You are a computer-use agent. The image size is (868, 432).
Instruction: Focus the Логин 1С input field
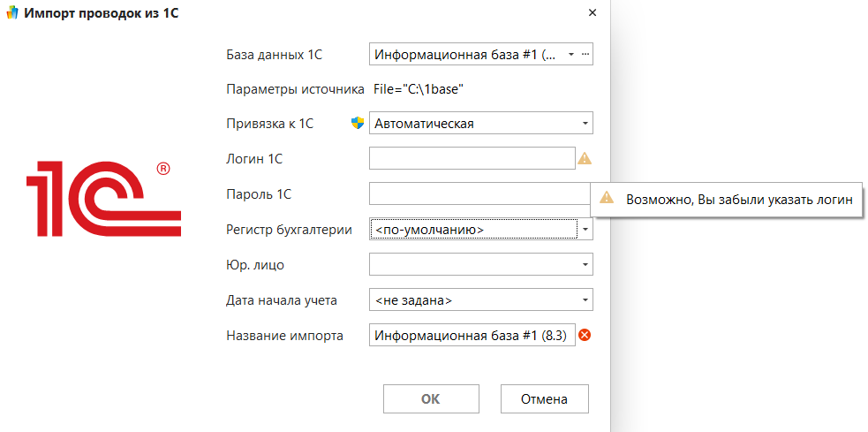472,159
